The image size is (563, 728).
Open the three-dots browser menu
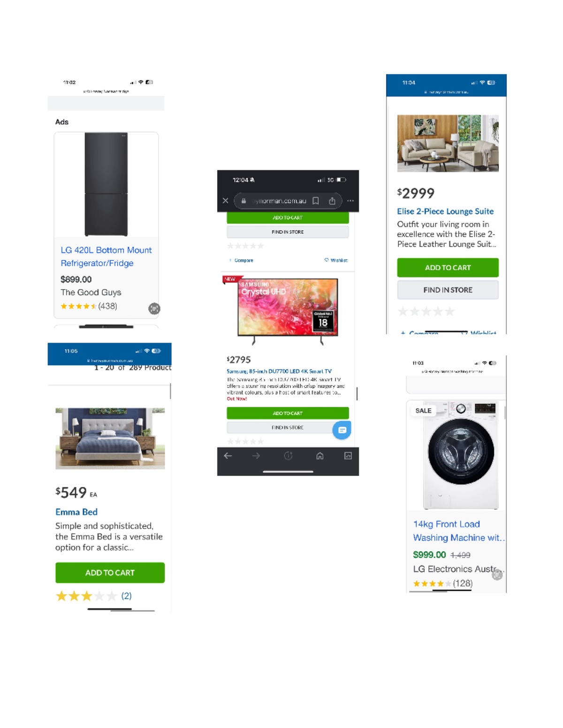coord(350,201)
